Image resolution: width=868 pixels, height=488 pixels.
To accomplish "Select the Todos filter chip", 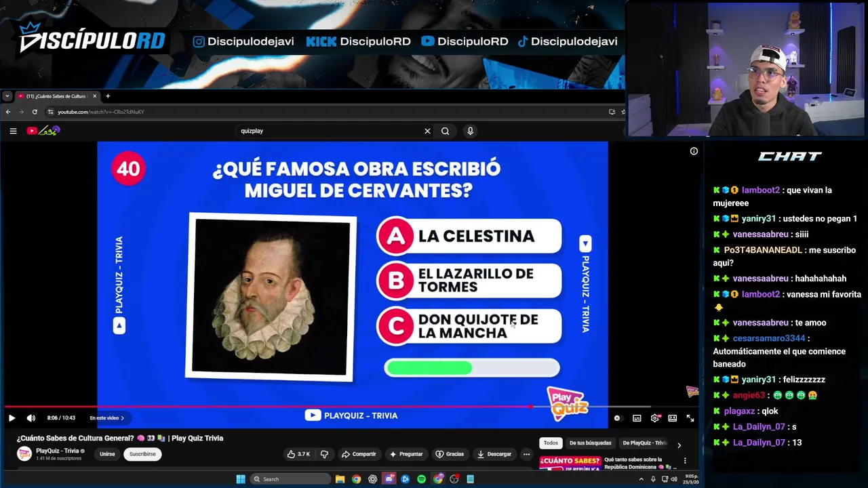I will [x=551, y=443].
